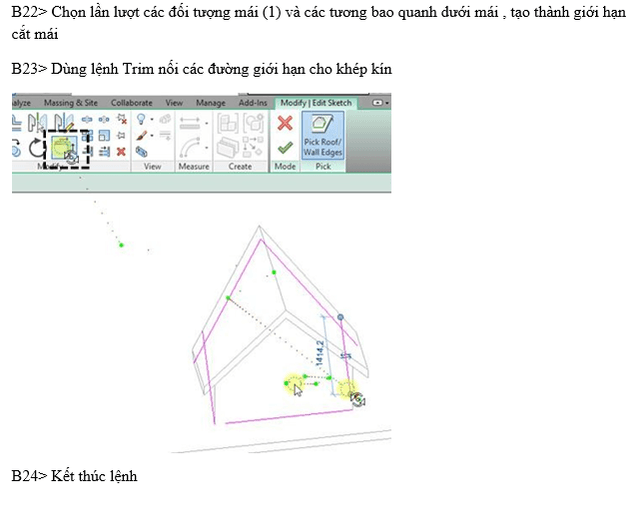Viewport: 640px width, 511px height.
Task: Switch to the View ribbon tab
Action: click(x=174, y=103)
